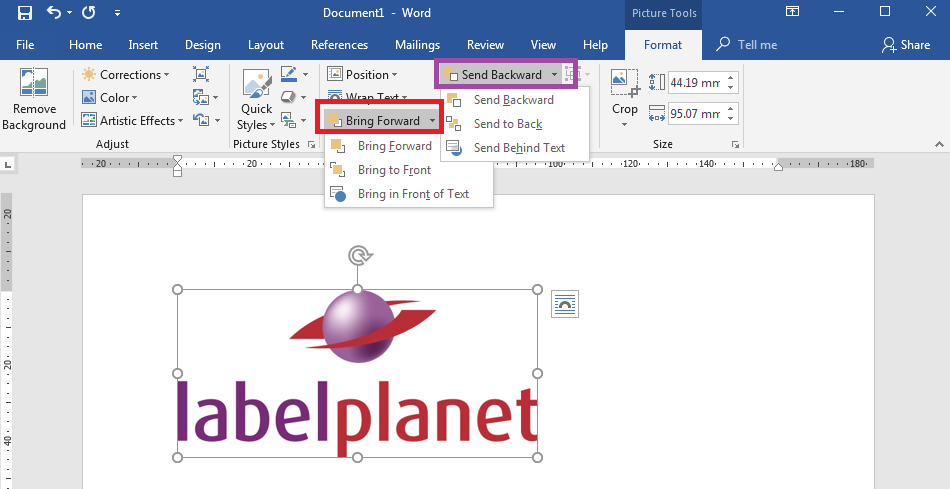
Task: Open the Size dialog launcher
Action: click(735, 144)
